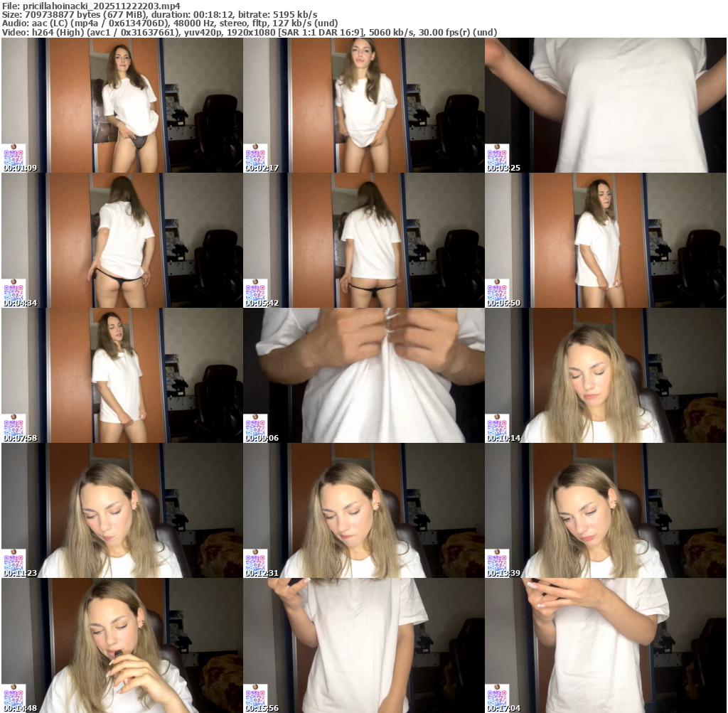Click the QR code icon in the 00:03:25 frame
Image resolution: width=728 pixels, height=713 pixels.
coord(497,155)
